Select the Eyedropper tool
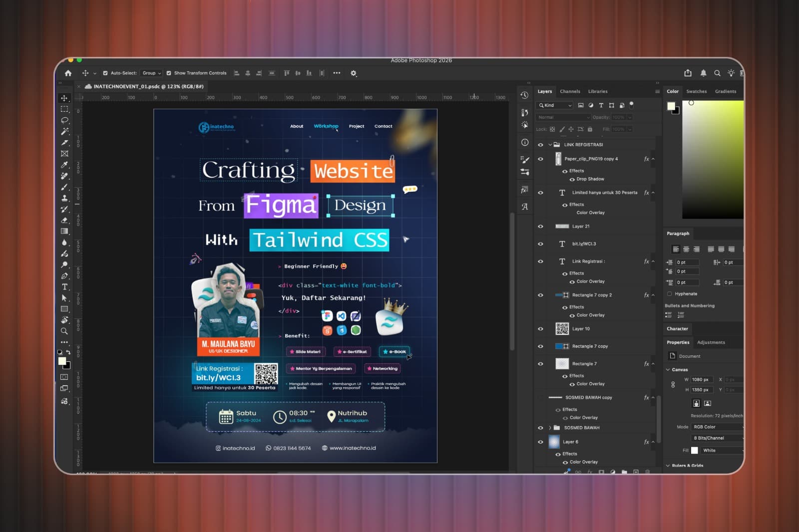Image resolution: width=799 pixels, height=532 pixels. pyautogui.click(x=64, y=165)
